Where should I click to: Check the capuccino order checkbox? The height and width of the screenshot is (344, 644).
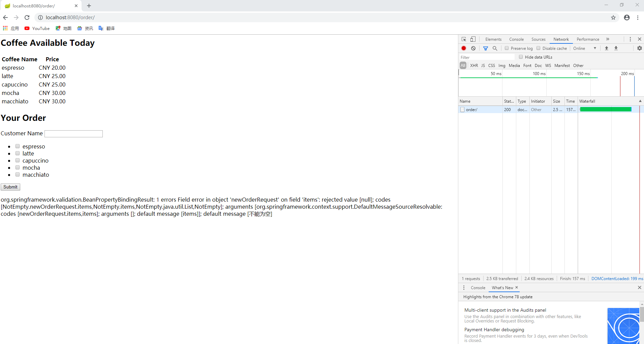(18, 160)
